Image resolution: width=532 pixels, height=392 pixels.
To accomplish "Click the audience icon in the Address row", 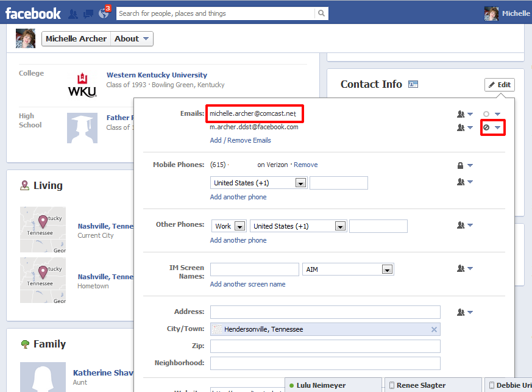I will (x=464, y=312).
